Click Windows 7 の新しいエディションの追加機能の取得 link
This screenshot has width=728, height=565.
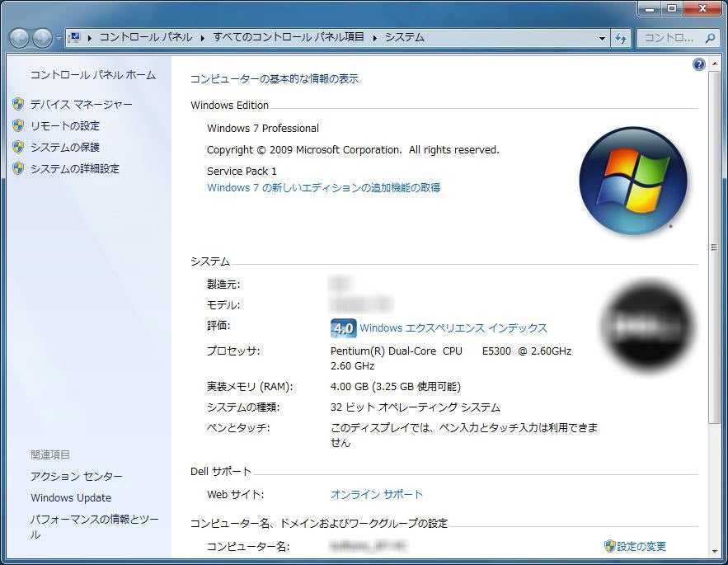(x=324, y=188)
